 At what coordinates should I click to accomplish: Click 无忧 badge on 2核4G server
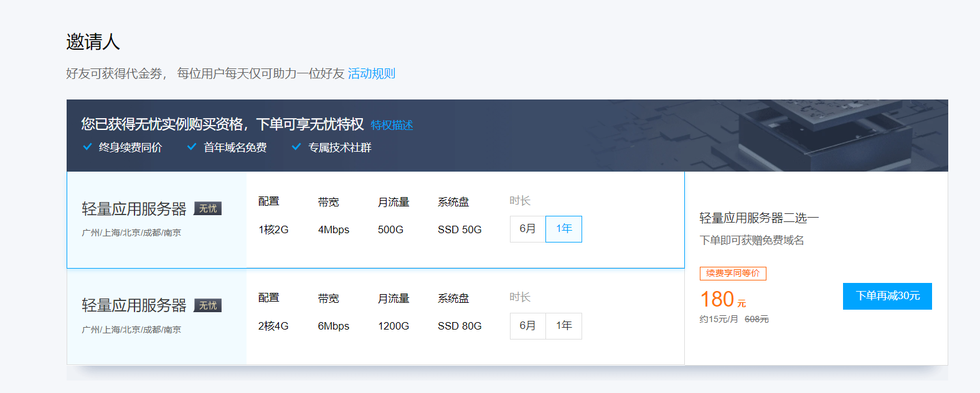pyautogui.click(x=208, y=305)
